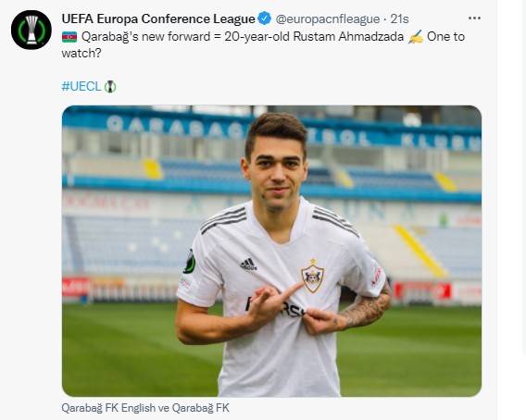Click the Azerbaijan flag emoji
This screenshot has height=420, width=526.
click(69, 36)
